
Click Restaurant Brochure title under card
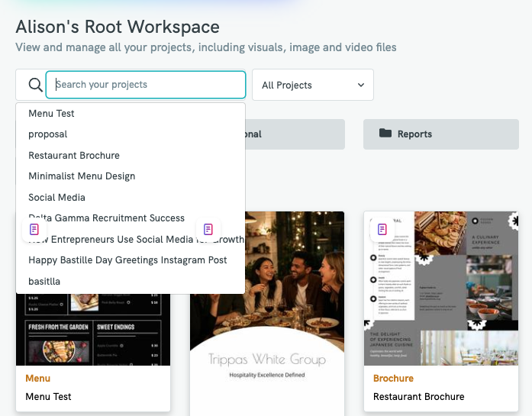[419, 397]
